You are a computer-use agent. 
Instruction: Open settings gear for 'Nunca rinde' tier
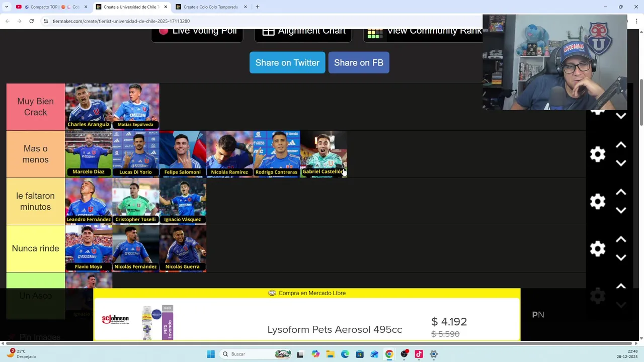tap(598, 249)
